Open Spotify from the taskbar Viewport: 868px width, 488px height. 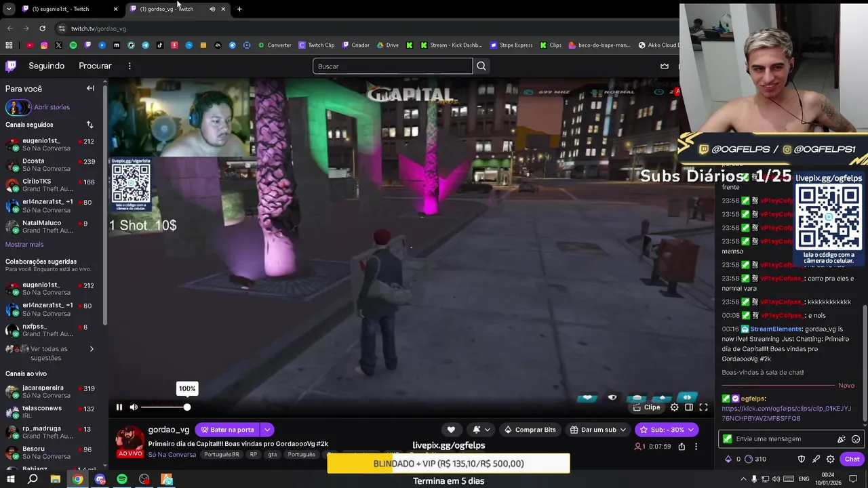[122, 479]
